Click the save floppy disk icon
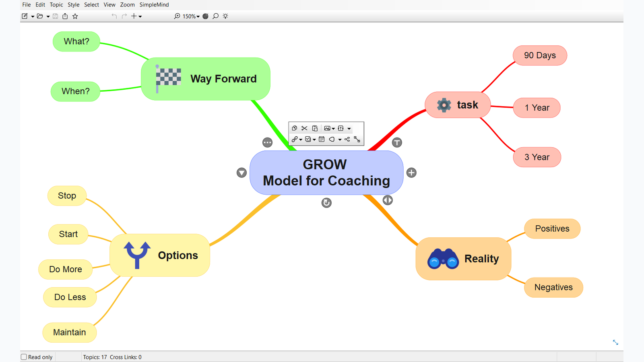 [56, 16]
